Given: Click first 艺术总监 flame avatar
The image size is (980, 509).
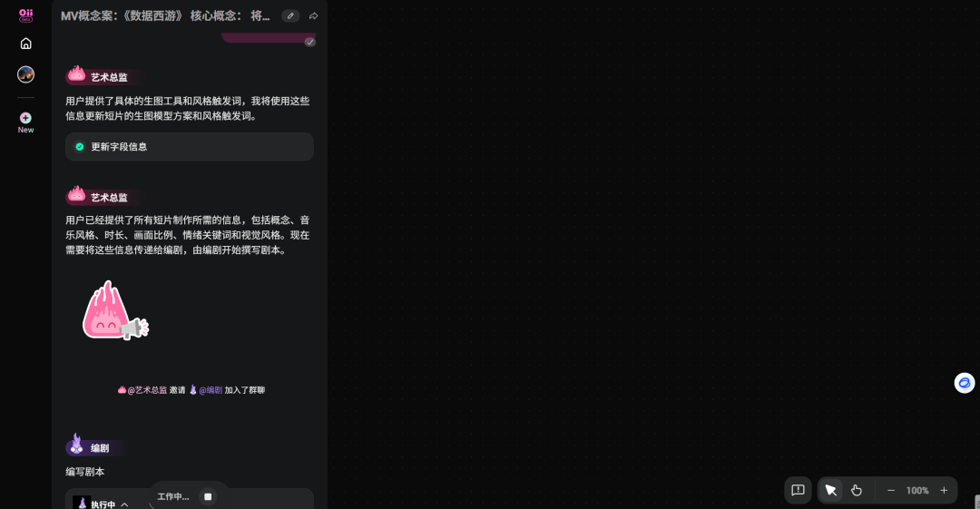Looking at the screenshot, I should (x=76, y=74).
